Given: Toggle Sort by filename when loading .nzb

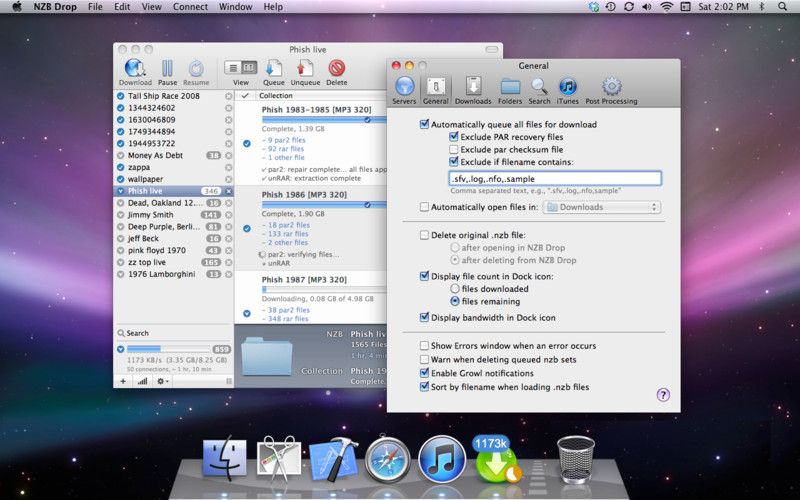Looking at the screenshot, I should (x=424, y=387).
